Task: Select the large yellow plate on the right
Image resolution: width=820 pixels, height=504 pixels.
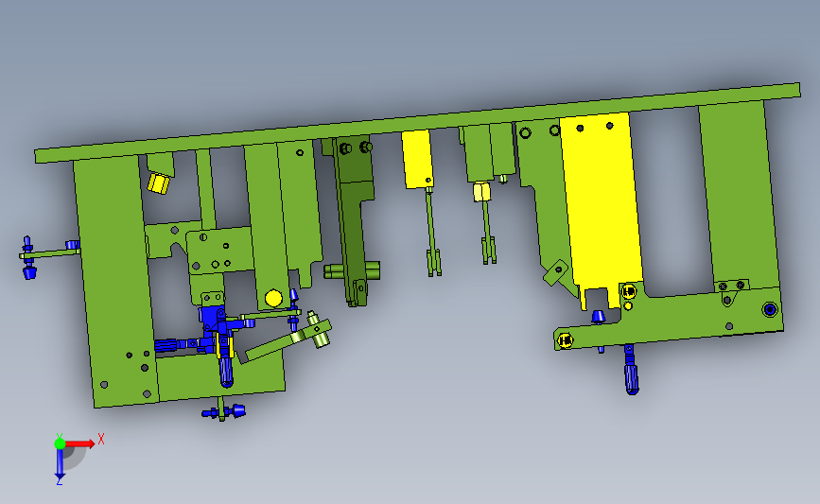Action: (602, 209)
